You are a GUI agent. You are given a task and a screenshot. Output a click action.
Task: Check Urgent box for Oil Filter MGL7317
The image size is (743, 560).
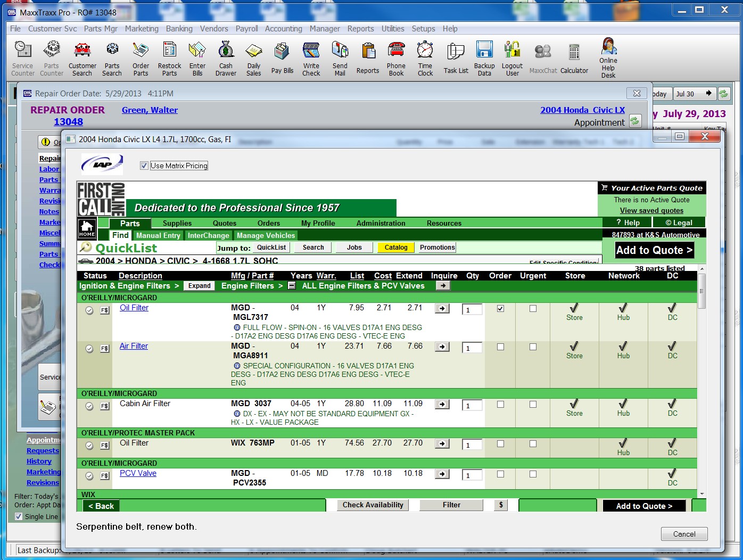533,309
